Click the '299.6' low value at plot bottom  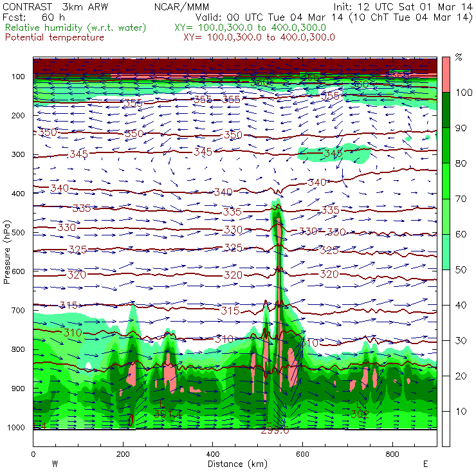click(275, 430)
